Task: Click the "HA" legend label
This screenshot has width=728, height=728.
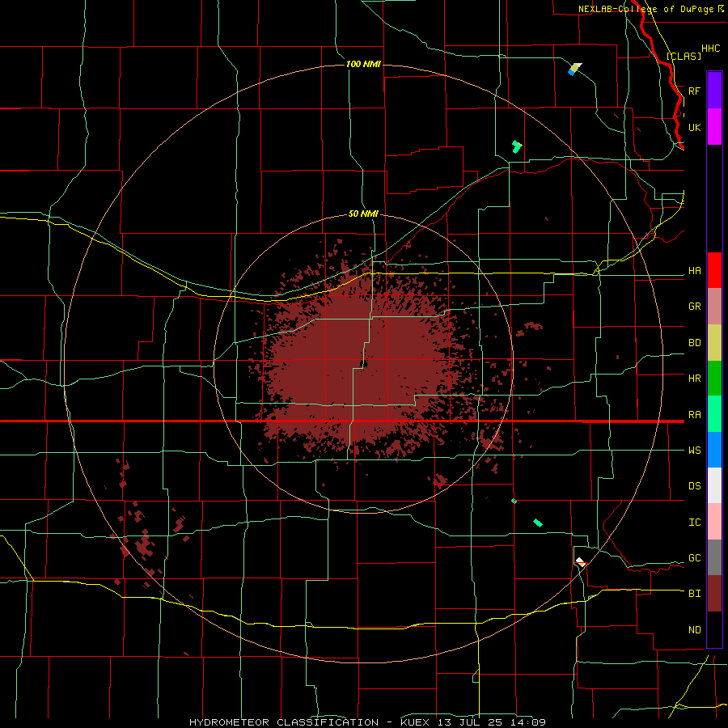Action: click(x=694, y=270)
